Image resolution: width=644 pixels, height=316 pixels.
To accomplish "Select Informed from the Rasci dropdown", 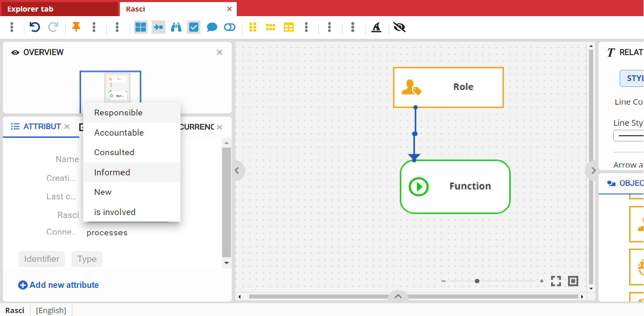I will [112, 172].
